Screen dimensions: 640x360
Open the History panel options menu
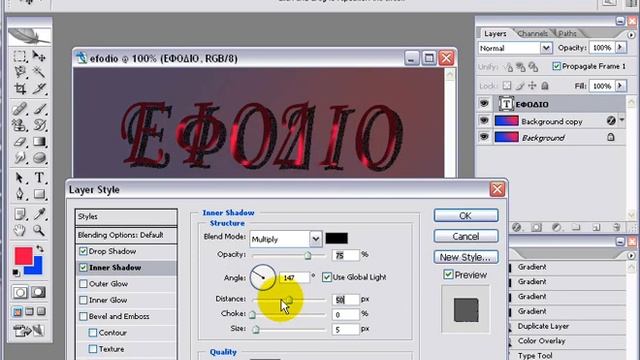click(x=631, y=256)
